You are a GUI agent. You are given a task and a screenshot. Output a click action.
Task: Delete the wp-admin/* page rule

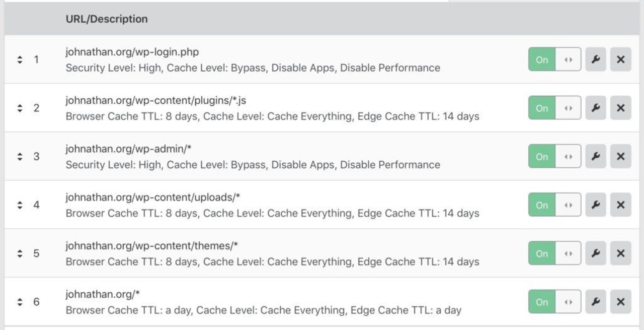[x=620, y=156]
